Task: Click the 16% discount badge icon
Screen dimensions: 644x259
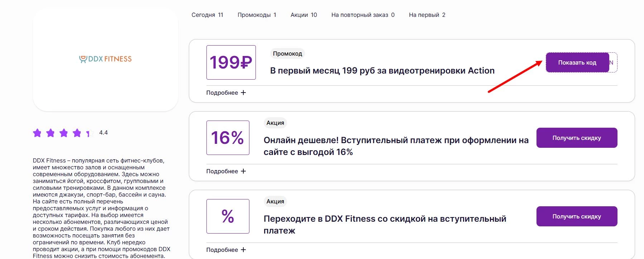Action: [x=228, y=138]
